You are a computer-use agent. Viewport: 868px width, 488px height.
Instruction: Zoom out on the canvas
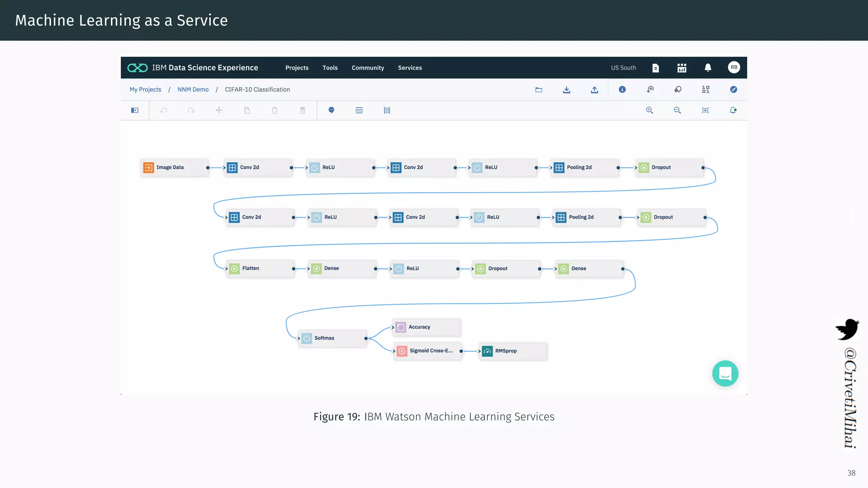click(x=677, y=110)
